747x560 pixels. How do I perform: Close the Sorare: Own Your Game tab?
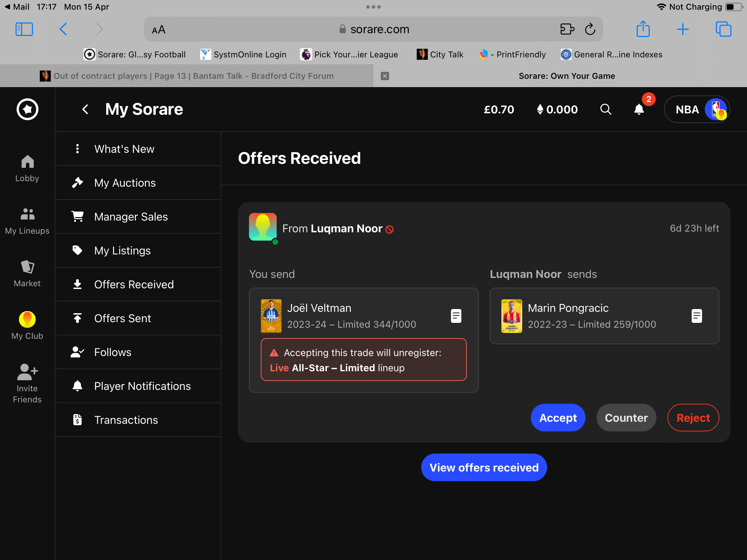click(385, 76)
